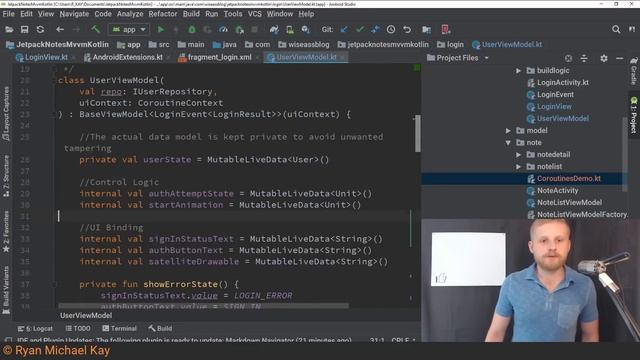Open the Build menu
Viewport: 640px width, 360px height.
191,14
